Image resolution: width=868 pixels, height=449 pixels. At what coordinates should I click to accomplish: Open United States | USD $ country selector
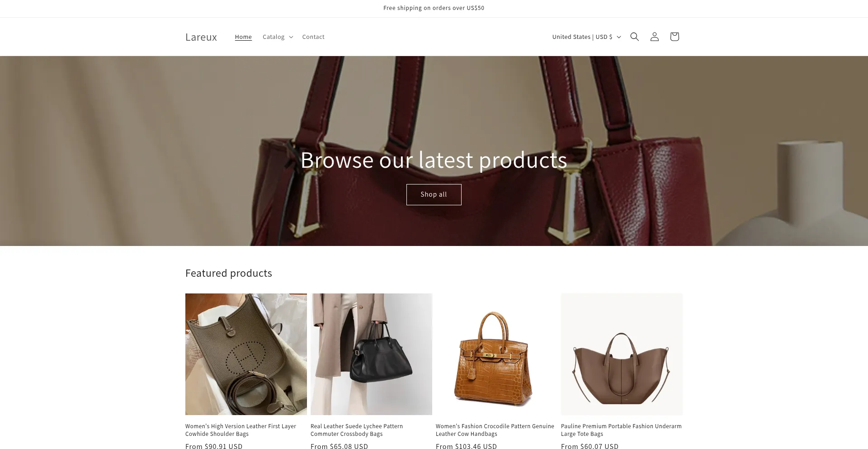(586, 37)
